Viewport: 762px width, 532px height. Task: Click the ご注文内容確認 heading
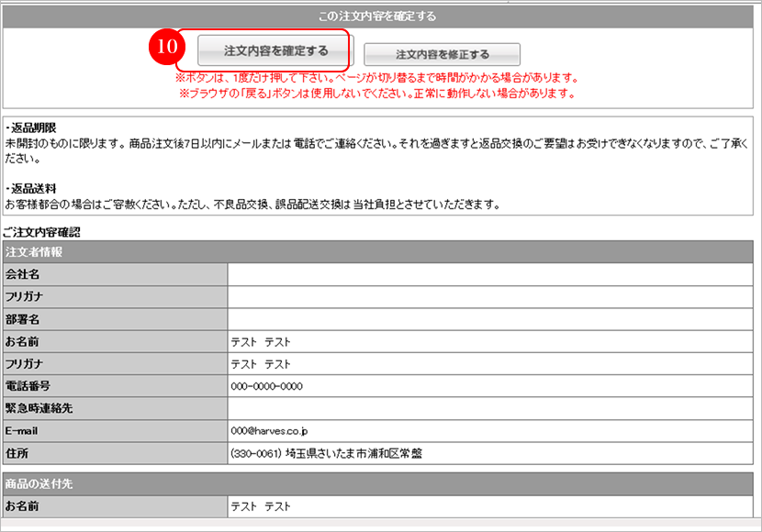[44, 234]
